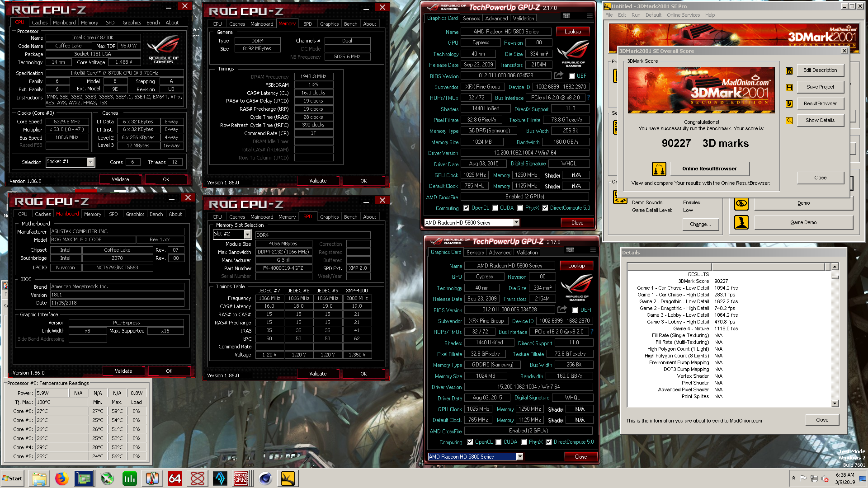Click the ResultBrowser icon in the score dialog
The image size is (868, 488).
click(789, 104)
